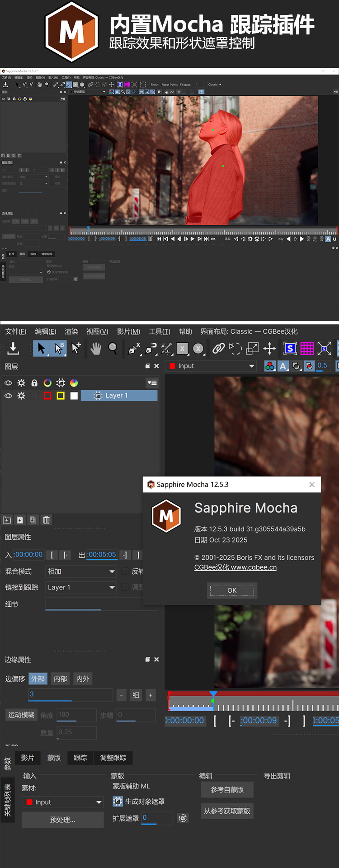Image resolution: width=339 pixels, height=868 pixels.
Task: Switch to the 跟踪 tab
Action: click(80, 758)
